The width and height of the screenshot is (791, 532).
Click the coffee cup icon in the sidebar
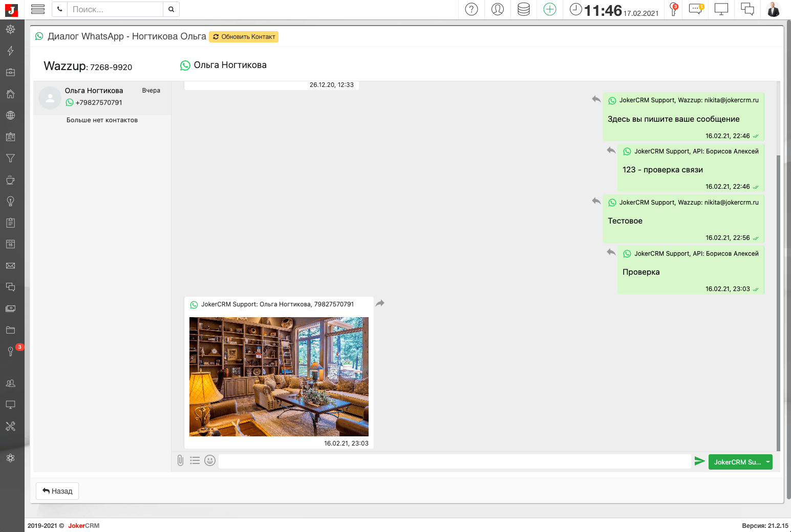pos(10,180)
